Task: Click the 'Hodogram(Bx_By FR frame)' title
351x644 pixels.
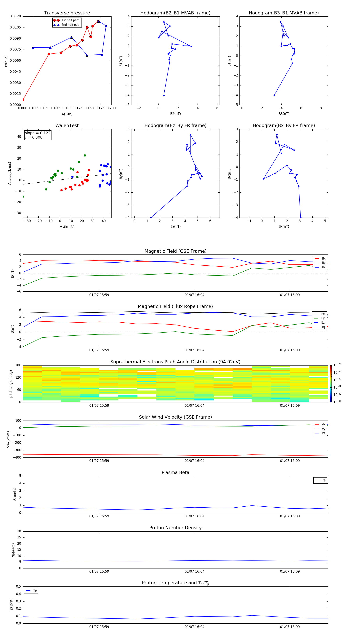Action: click(284, 125)
